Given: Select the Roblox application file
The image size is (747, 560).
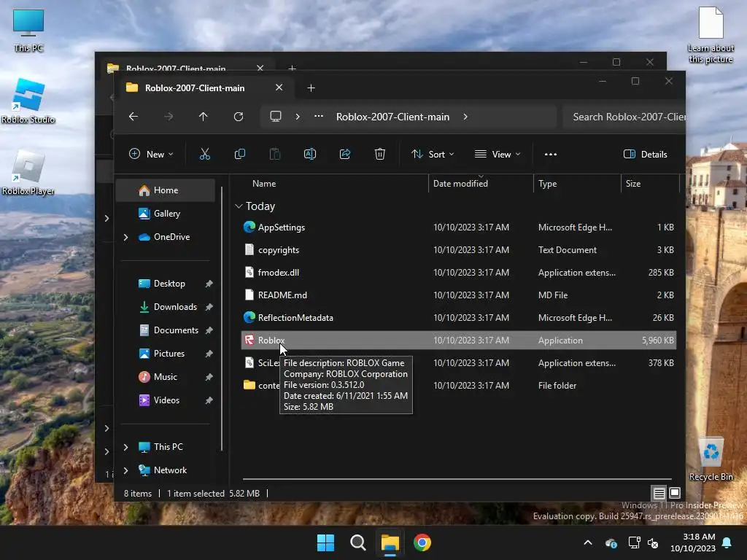Looking at the screenshot, I should (458, 340).
